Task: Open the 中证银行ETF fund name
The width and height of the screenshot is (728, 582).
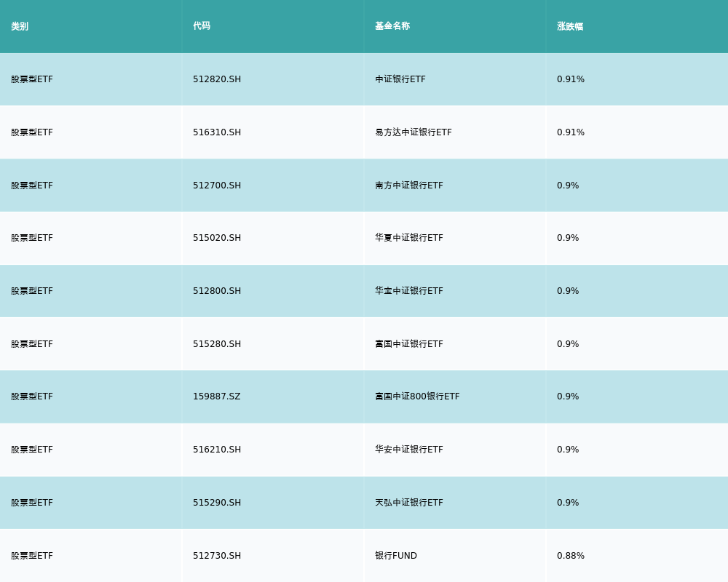Action: (x=400, y=79)
